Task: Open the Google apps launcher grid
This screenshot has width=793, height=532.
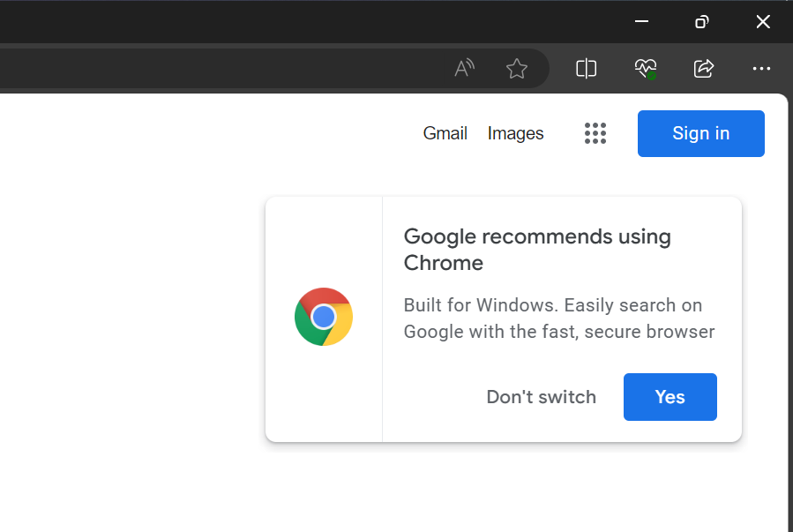Action: 595,133
